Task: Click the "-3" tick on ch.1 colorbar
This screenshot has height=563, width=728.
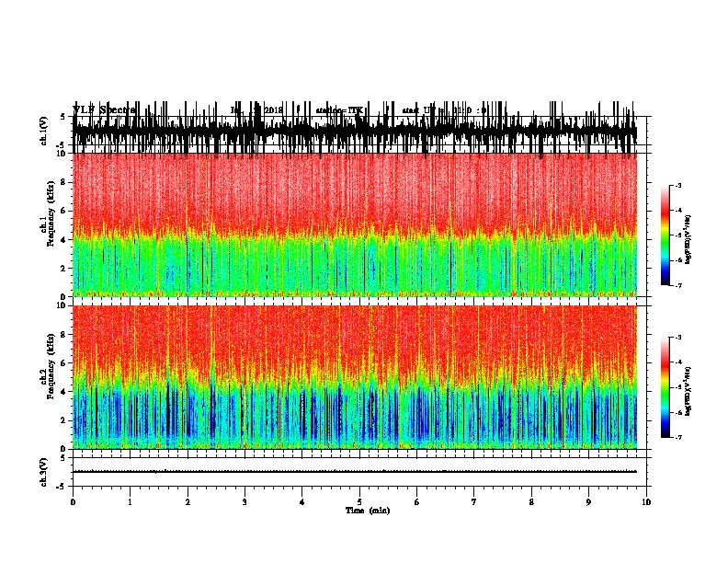Action: pos(677,185)
